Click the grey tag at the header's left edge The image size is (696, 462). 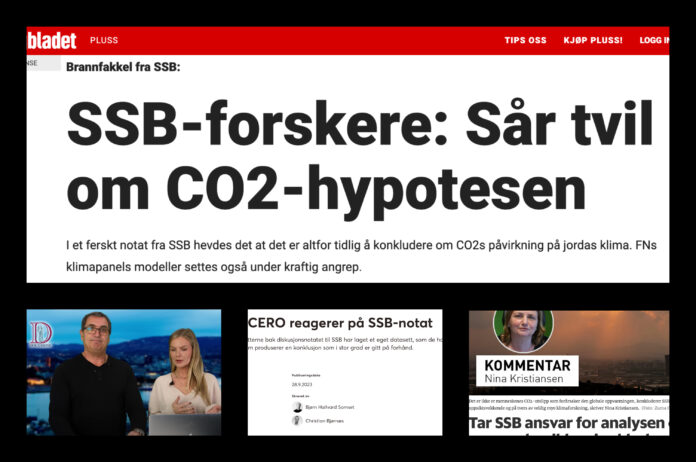click(x=44, y=63)
